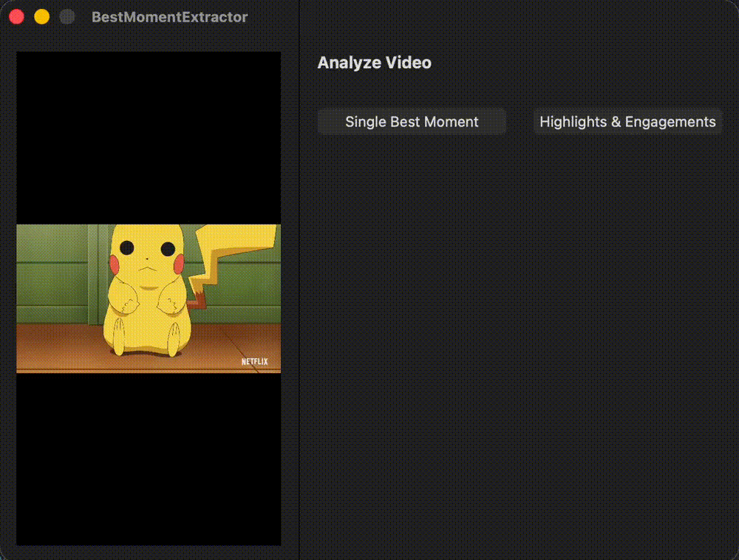Click the Single Best Moment button
739x560 pixels.
coord(412,122)
